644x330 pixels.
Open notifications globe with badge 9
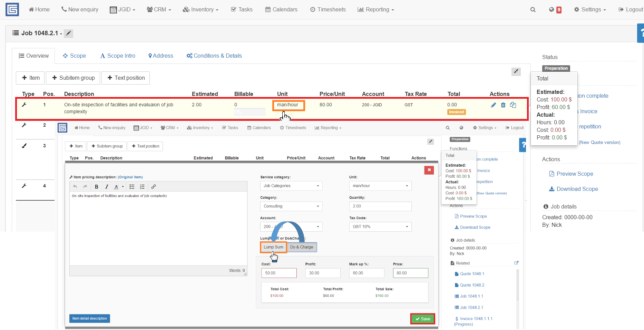coord(555,10)
